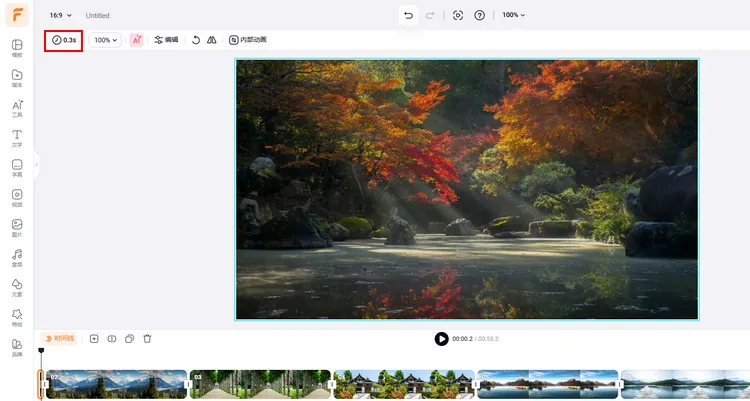Open the Music panel in sidebar

click(17, 258)
